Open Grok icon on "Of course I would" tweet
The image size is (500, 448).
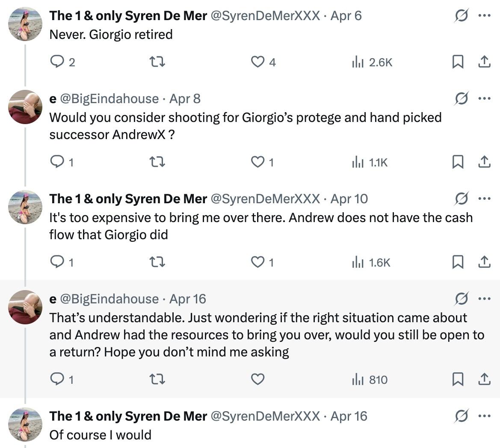[x=462, y=416]
